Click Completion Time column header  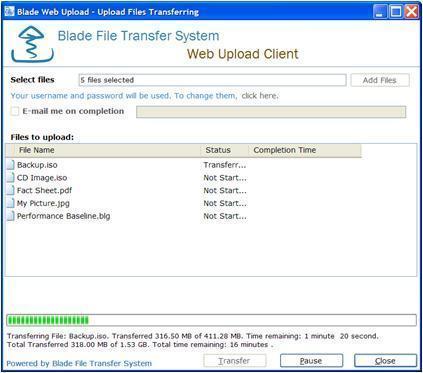(304, 150)
